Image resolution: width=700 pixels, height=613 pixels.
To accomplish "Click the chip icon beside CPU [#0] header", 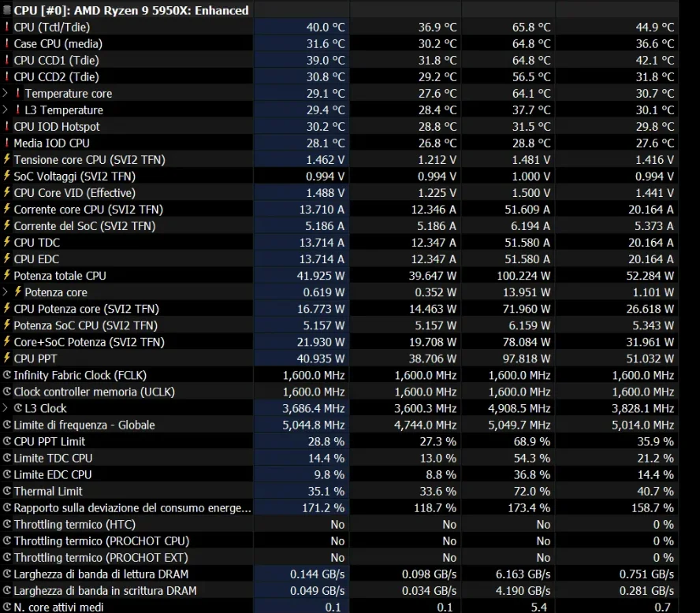I will (6, 10).
